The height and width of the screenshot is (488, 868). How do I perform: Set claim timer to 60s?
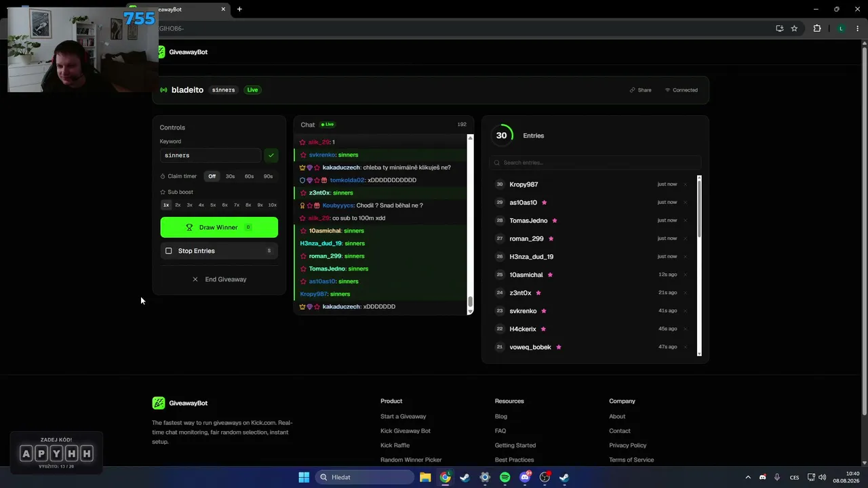(250, 176)
